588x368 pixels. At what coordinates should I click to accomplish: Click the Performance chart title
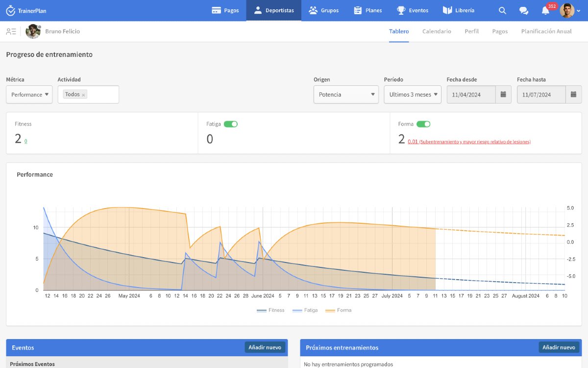point(35,175)
